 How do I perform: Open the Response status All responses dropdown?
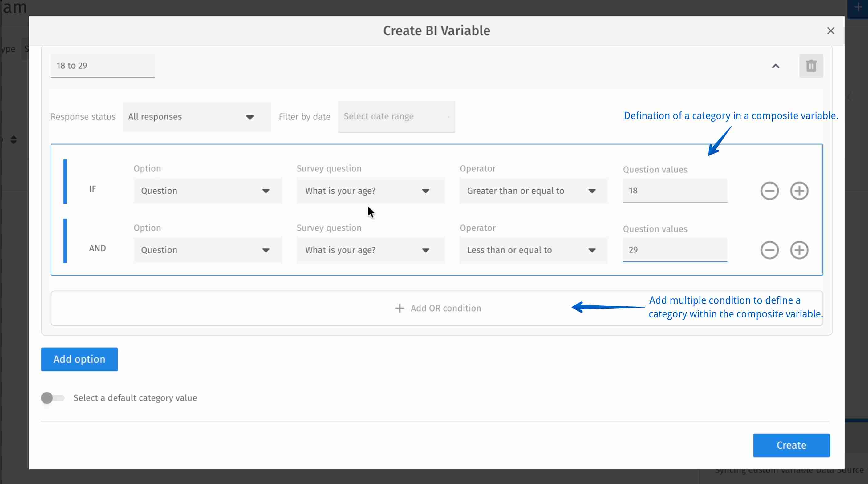click(197, 117)
